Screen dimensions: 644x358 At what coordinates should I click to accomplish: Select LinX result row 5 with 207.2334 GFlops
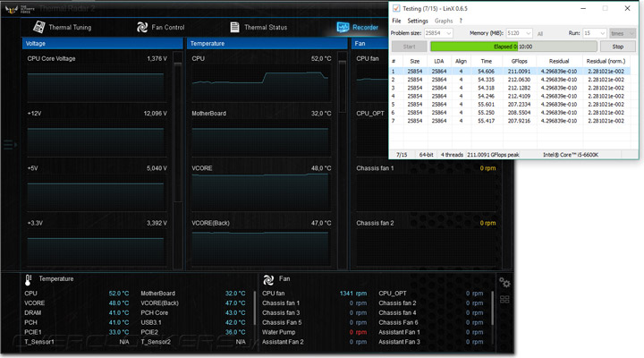tap(510, 105)
